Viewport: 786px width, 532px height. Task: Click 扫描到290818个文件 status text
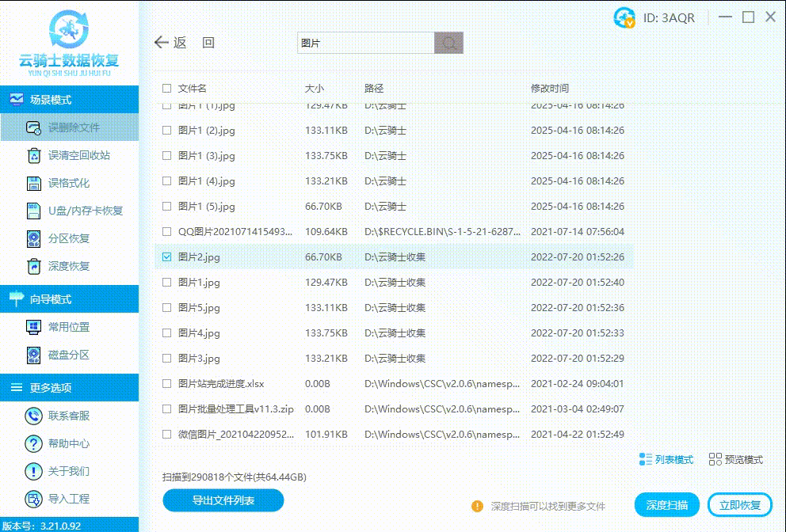point(234,477)
